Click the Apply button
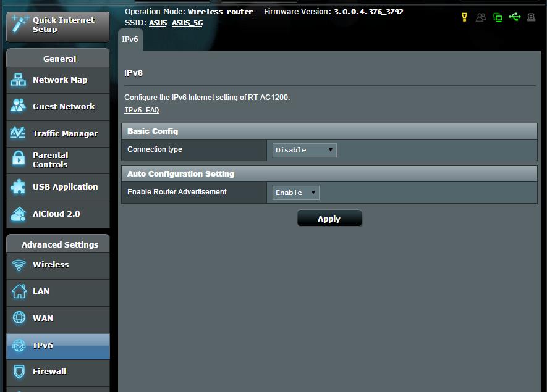Screen dimensions: 547x392 [329, 218]
